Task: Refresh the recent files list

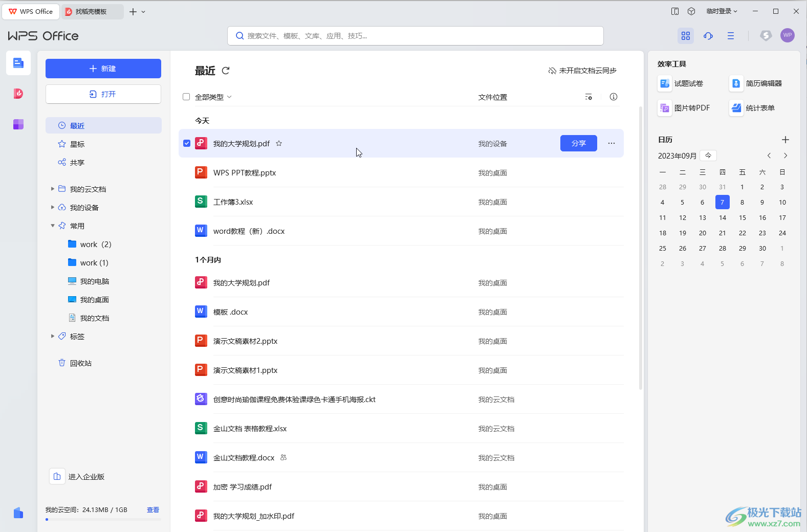Action: click(x=226, y=71)
